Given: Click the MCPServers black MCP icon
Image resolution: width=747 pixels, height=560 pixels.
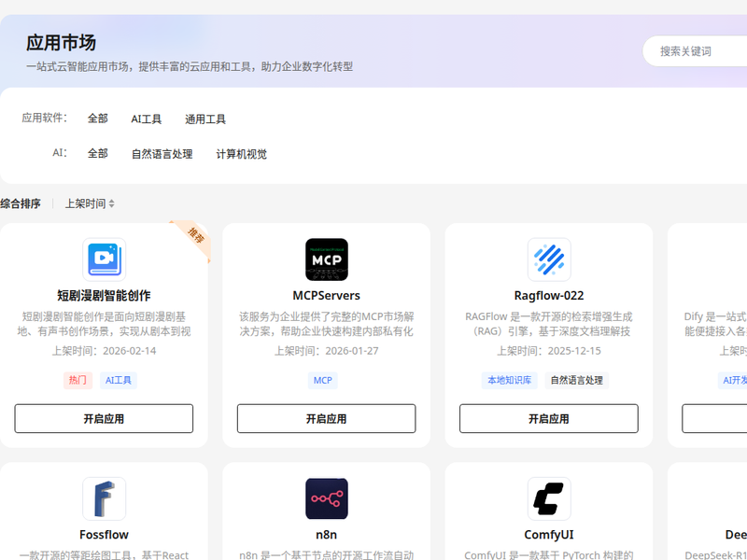Looking at the screenshot, I should click(326, 259).
